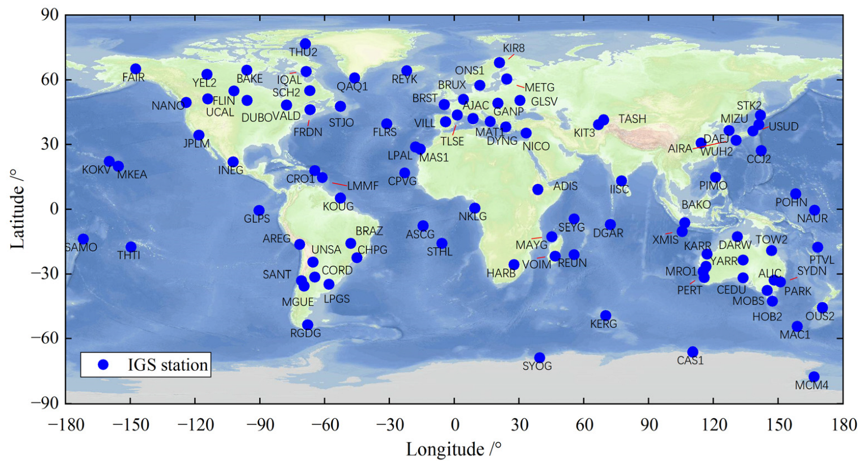Click the THU2 station marker in Greenland
Viewport: 868px width, 468px height.
click(306, 44)
